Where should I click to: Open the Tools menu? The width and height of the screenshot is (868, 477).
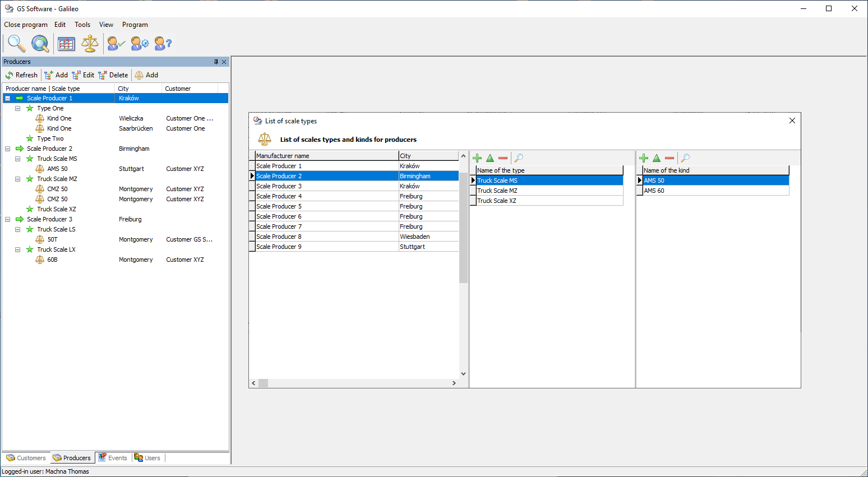(x=82, y=25)
